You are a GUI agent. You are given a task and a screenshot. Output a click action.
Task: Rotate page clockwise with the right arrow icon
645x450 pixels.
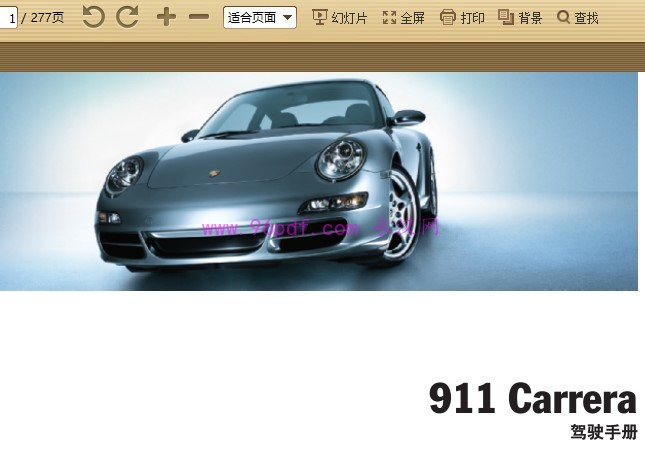pyautogui.click(x=127, y=17)
